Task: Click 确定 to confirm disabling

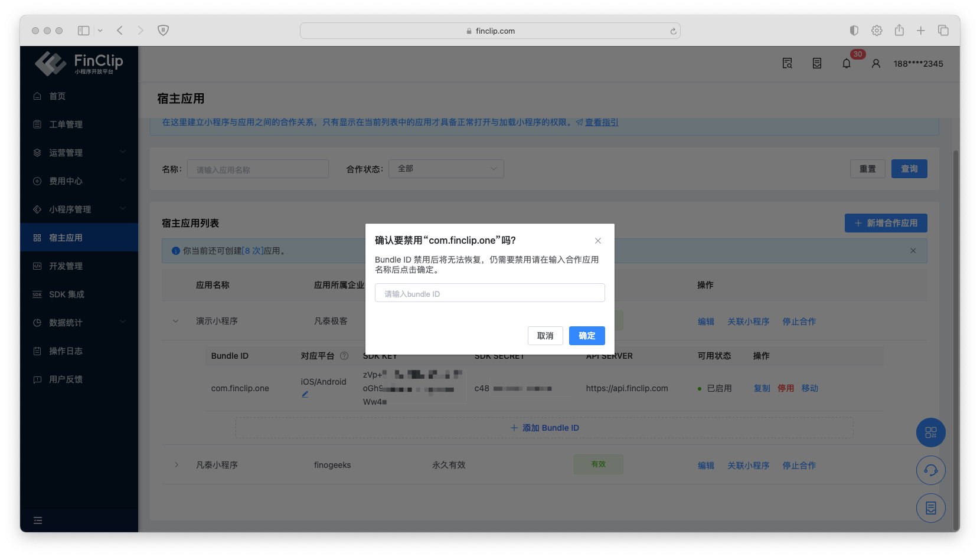Action: coord(586,336)
